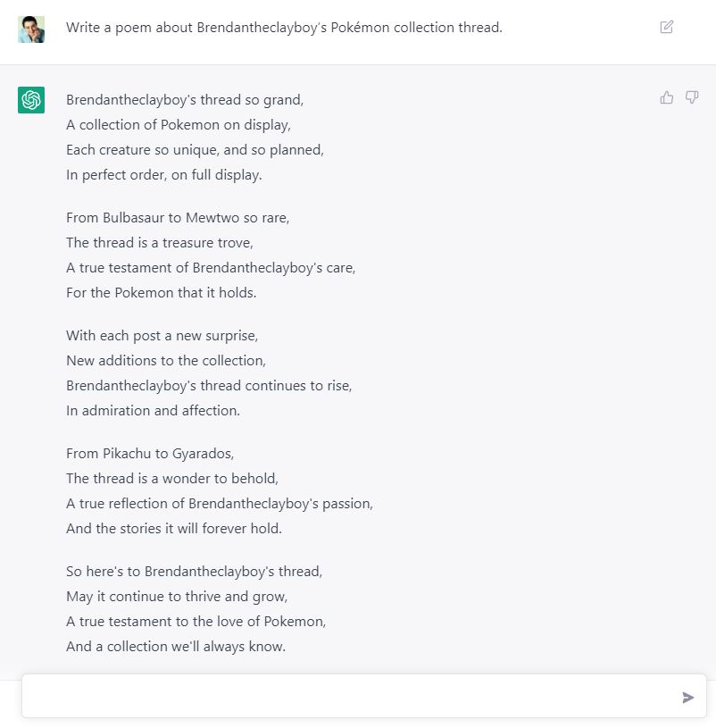Click the ChatGPT logo avatar
The height and width of the screenshot is (728, 716).
31,100
